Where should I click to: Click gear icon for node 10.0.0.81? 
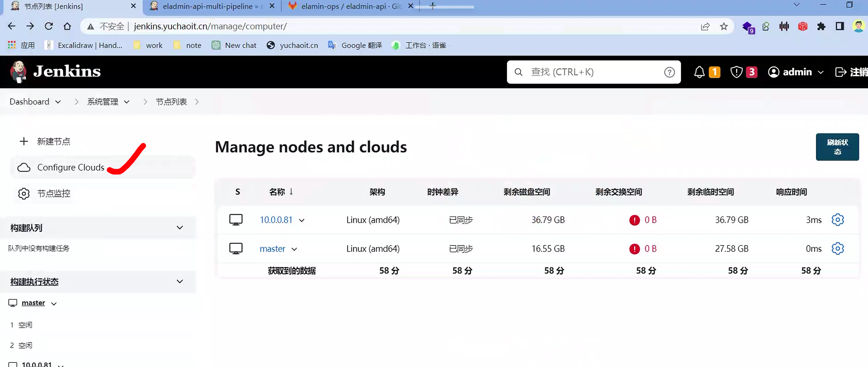tap(837, 219)
